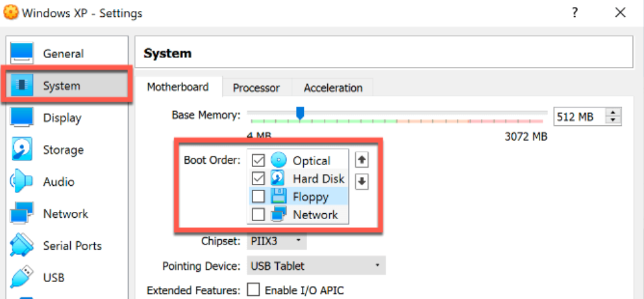Uncheck Hard Disk in Boot Order
Image resolution: width=644 pixels, height=299 pixels.
[258, 179]
